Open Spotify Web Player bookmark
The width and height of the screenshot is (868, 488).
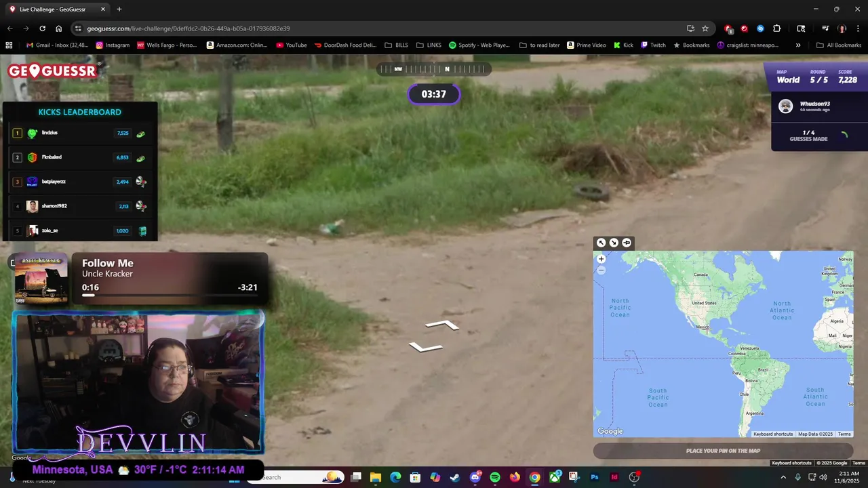479,45
